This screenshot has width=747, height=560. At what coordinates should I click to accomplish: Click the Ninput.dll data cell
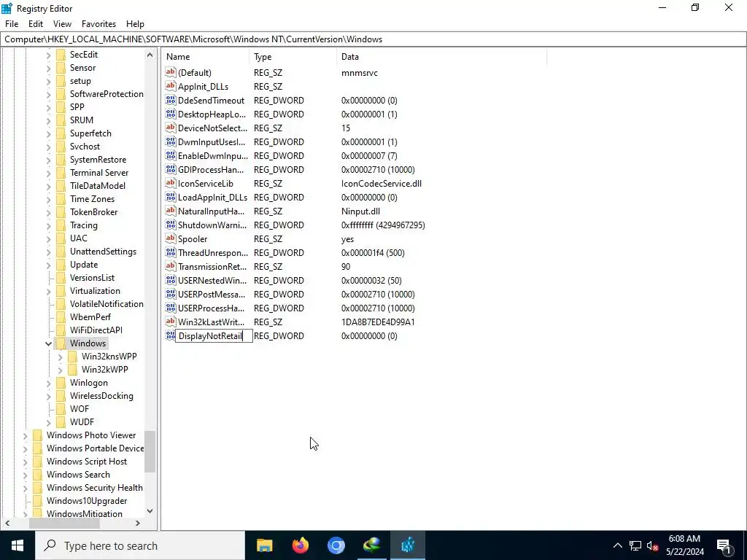coord(360,211)
